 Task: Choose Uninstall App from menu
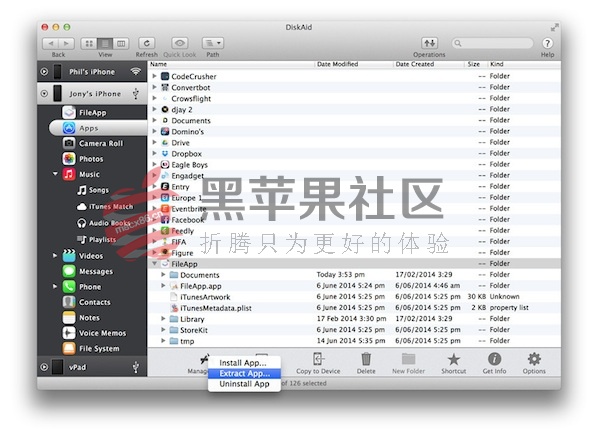(244, 384)
